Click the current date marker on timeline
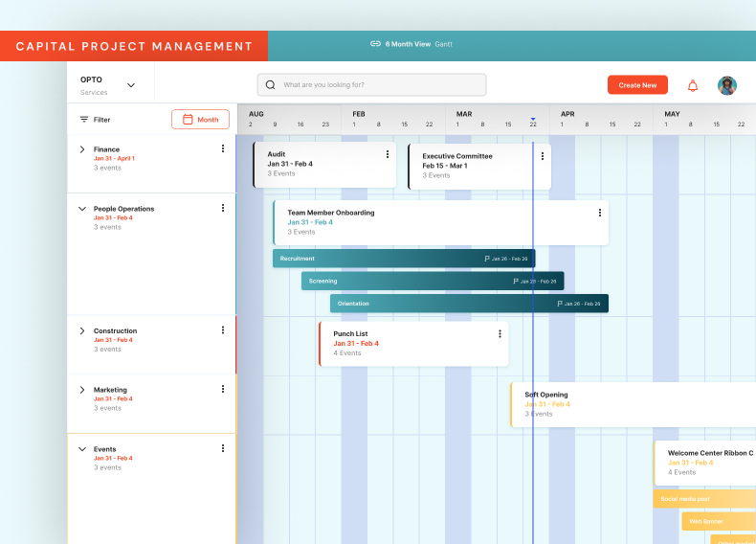Image resolution: width=756 pixels, height=544 pixels. [533, 121]
